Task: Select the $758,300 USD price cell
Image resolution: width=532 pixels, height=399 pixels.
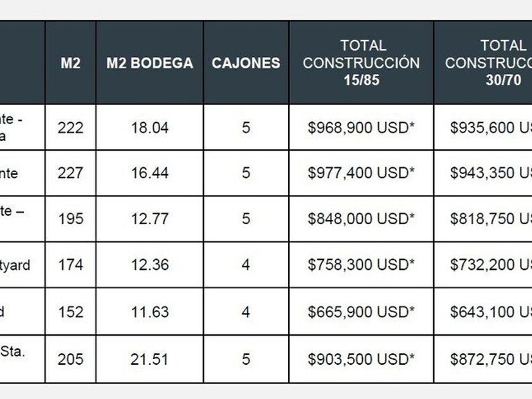Action: click(x=361, y=265)
